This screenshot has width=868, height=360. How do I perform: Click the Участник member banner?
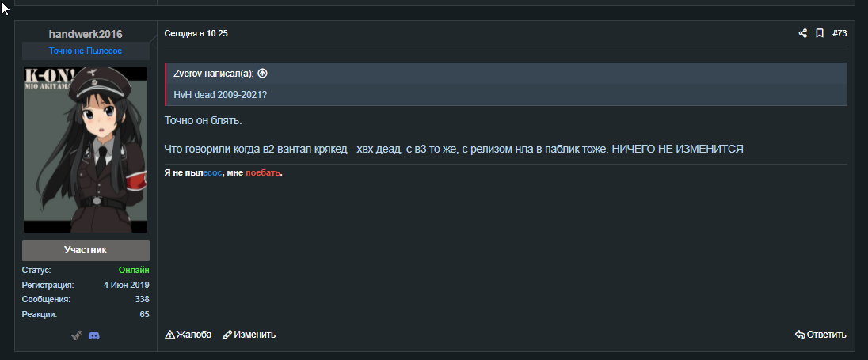pyautogui.click(x=86, y=250)
